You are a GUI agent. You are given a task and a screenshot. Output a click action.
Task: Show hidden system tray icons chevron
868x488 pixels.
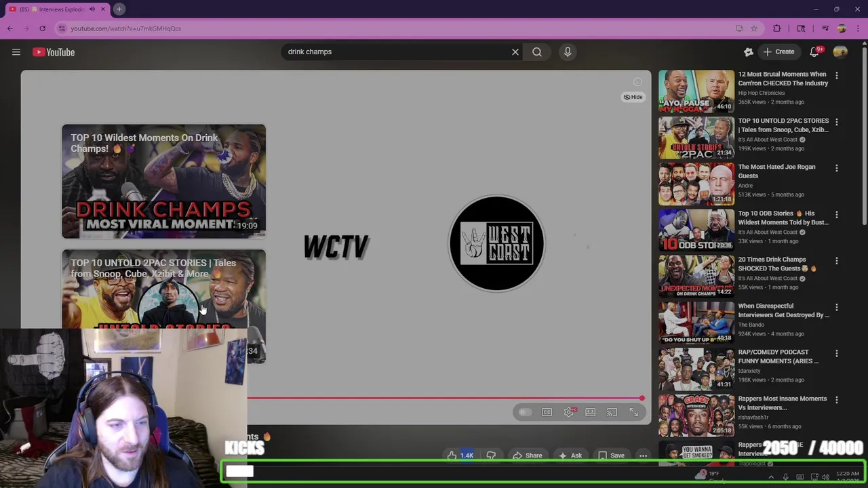coord(771,477)
